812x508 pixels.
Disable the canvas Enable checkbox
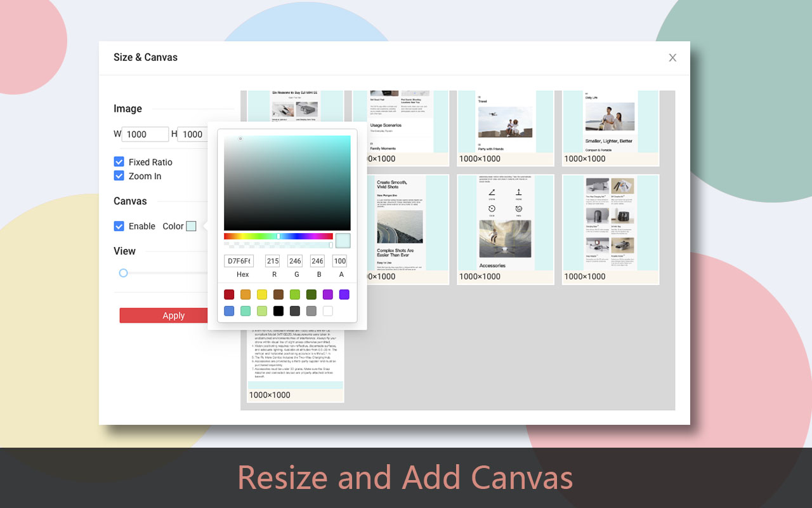point(119,226)
